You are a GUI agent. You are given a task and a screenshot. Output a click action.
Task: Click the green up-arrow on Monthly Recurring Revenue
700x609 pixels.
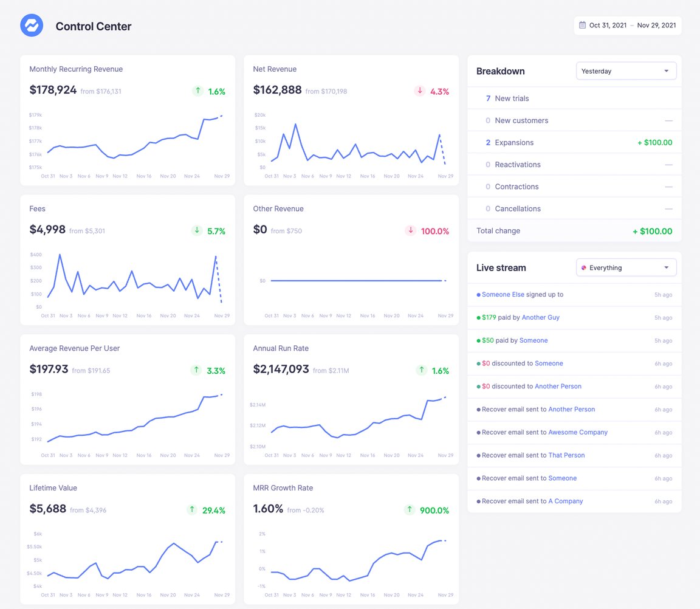pos(197,91)
